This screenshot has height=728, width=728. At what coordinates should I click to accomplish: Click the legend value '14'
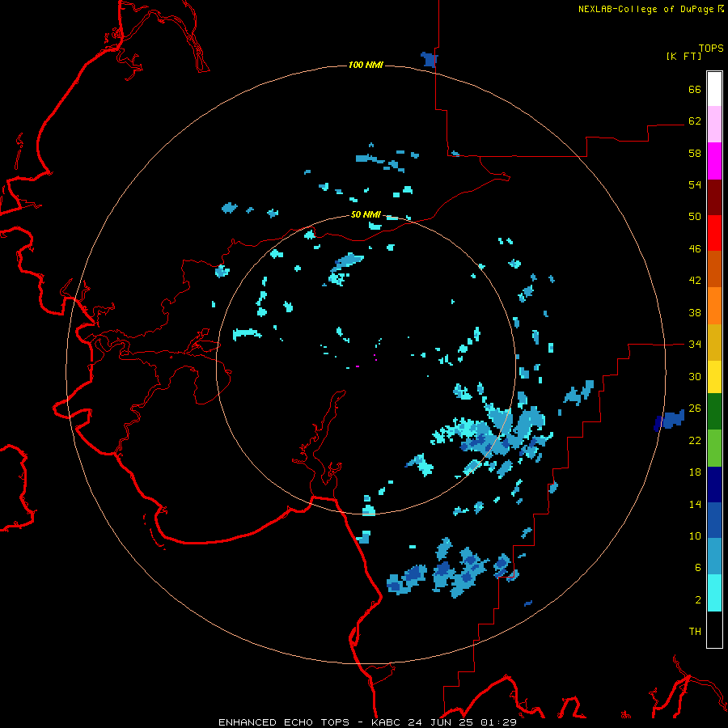click(695, 504)
